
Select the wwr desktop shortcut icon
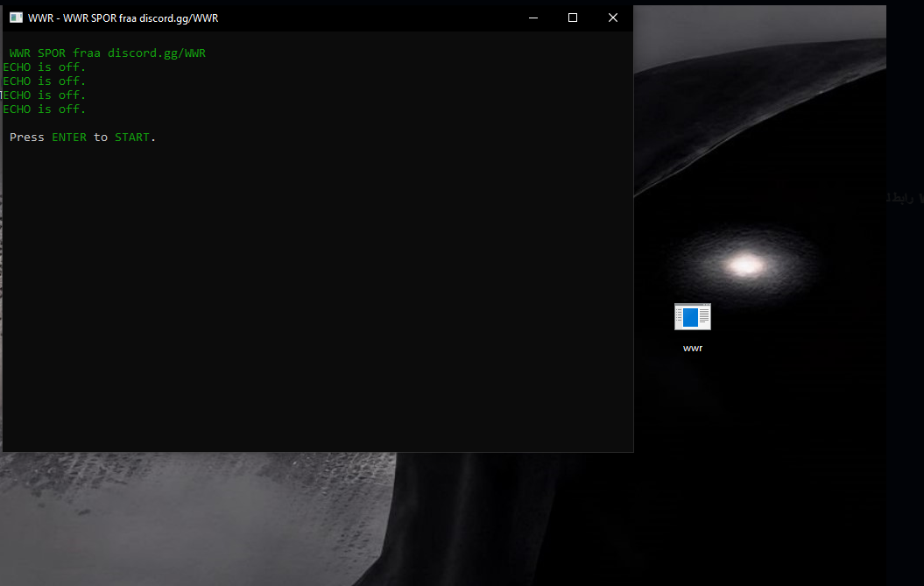692,317
